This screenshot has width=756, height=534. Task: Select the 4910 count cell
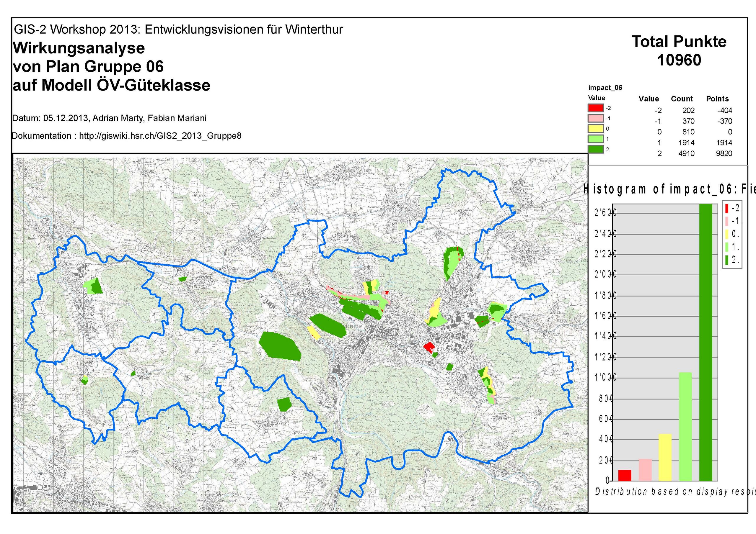(686, 153)
